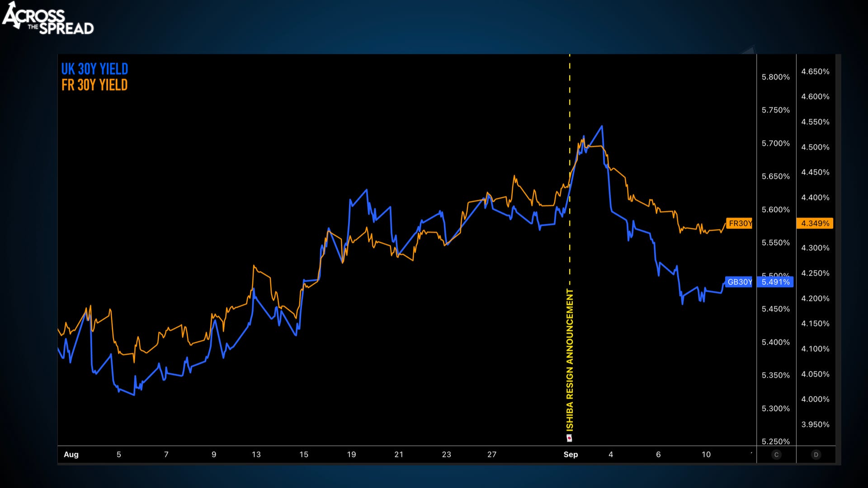
Task: Click the Across the Spread logo
Action: coord(48,19)
